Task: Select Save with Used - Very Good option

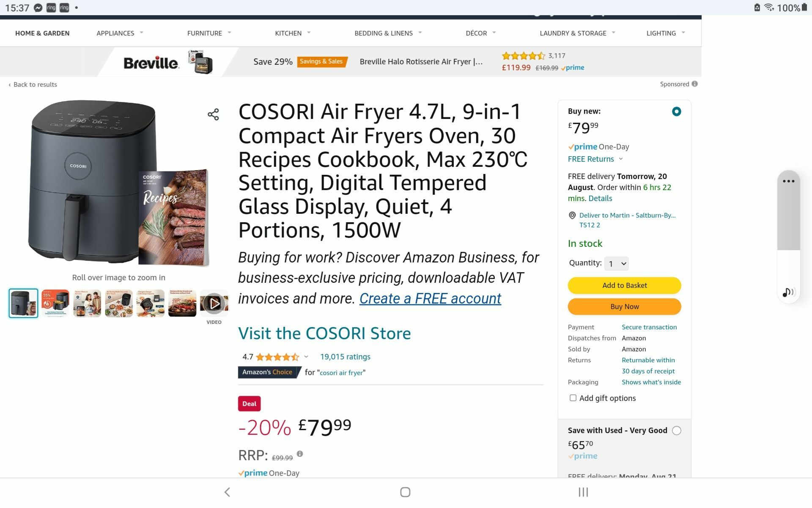Action: point(677,430)
